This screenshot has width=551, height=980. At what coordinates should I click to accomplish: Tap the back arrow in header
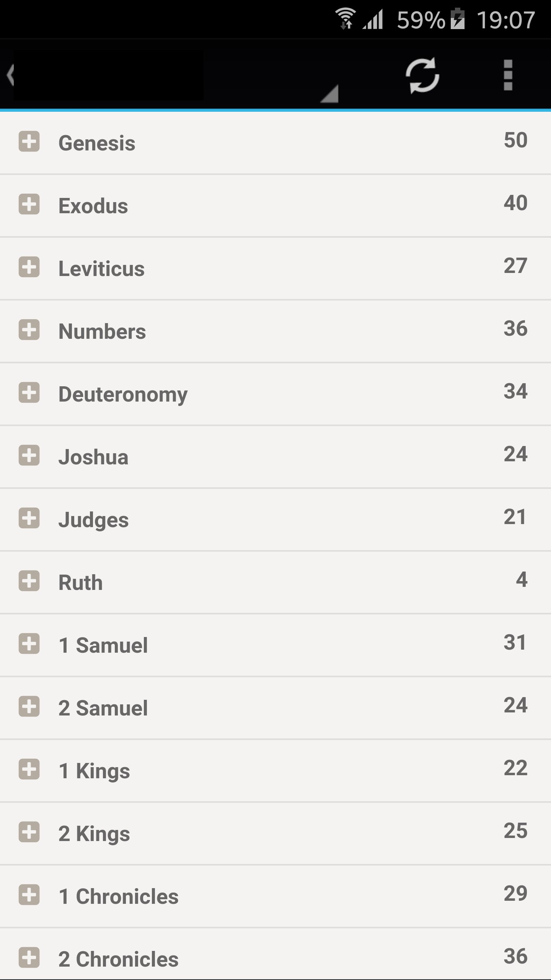(10, 75)
